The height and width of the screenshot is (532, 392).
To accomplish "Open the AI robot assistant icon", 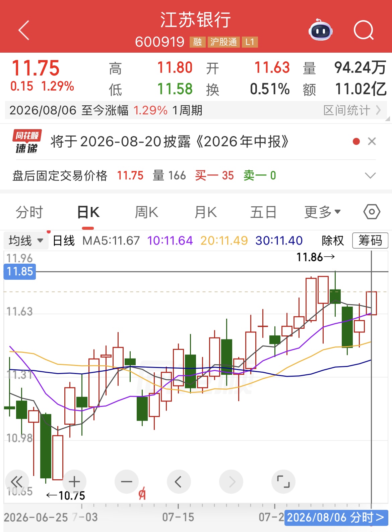I will 320,30.
